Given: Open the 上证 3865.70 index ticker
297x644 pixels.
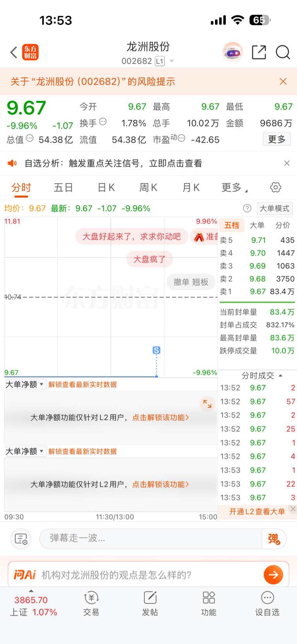Looking at the screenshot, I should 33,606.
